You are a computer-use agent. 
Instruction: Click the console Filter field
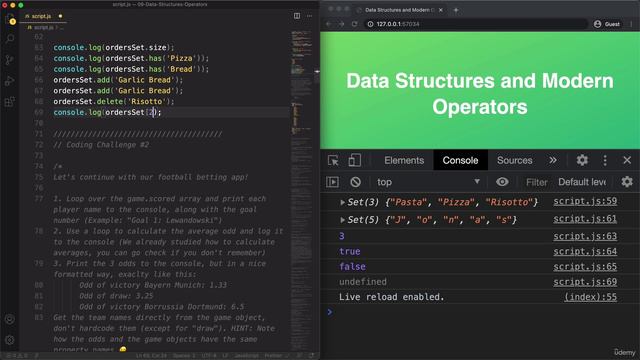pos(536,182)
